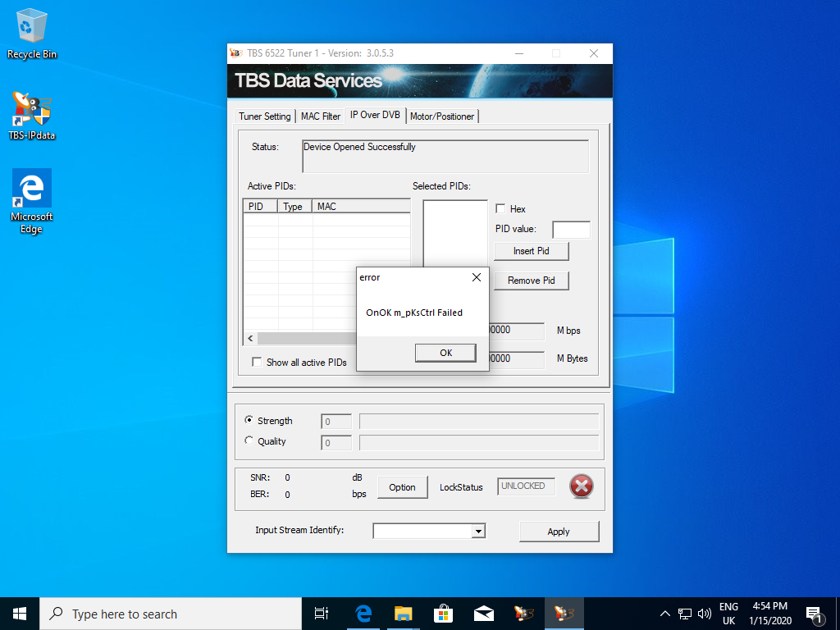Expand the Input Stream Identify dropdown

(x=478, y=531)
